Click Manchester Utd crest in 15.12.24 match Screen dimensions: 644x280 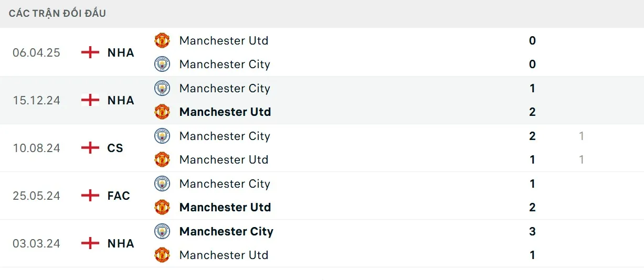tap(162, 112)
